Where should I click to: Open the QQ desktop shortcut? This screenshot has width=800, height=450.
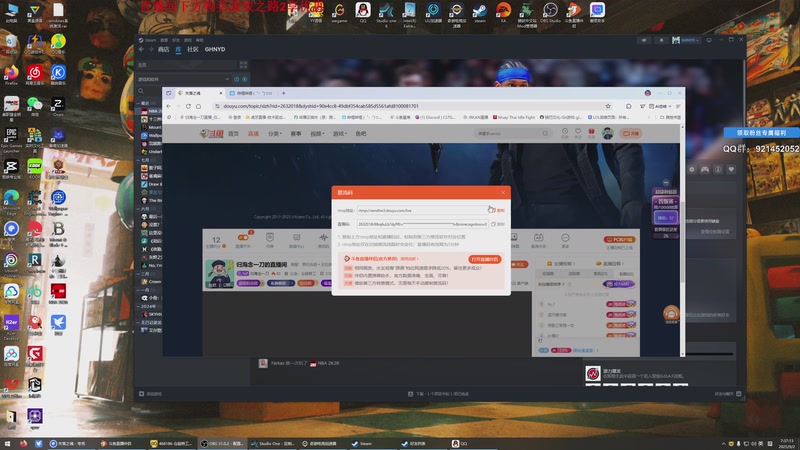tap(363, 12)
